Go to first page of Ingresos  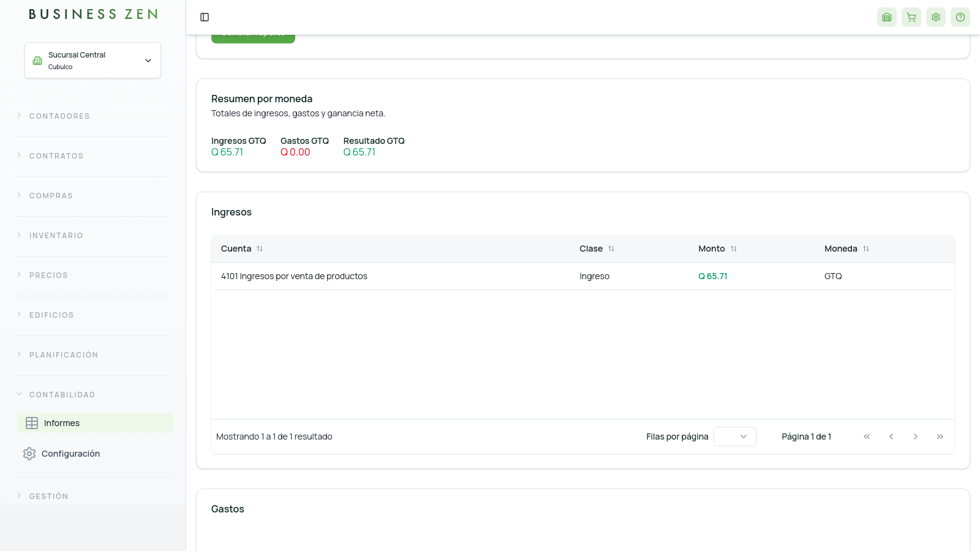click(867, 437)
